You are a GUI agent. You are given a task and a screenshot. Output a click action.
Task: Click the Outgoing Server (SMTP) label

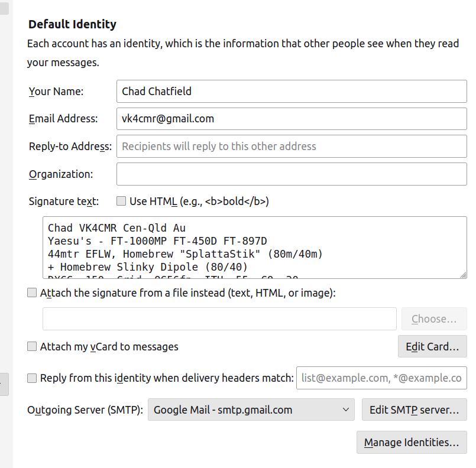pos(85,409)
